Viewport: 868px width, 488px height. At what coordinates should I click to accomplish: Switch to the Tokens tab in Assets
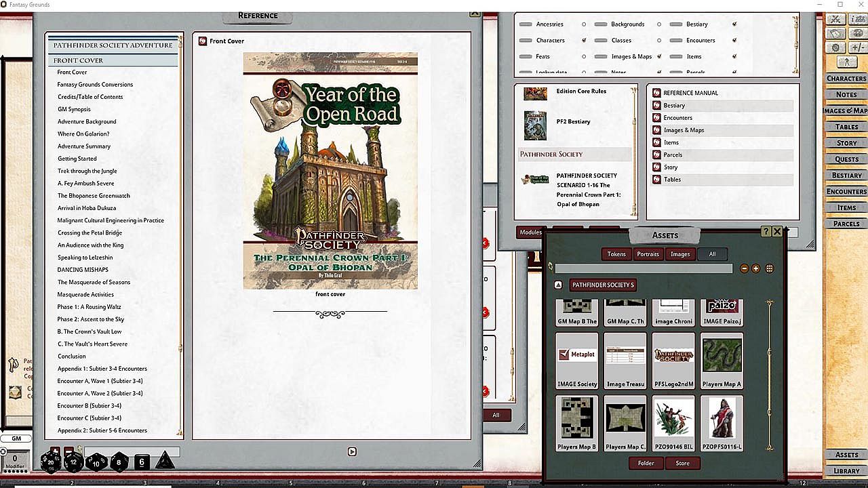point(616,254)
